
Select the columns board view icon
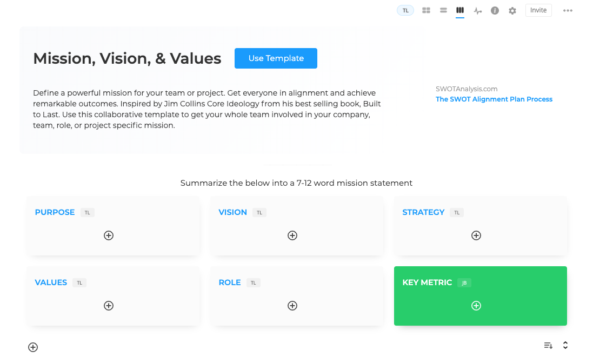coord(460,10)
